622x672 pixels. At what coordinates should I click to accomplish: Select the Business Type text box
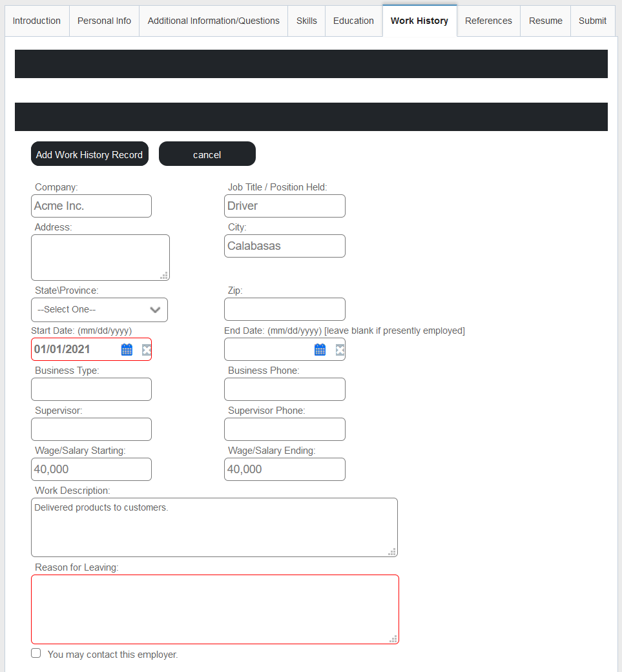91,389
